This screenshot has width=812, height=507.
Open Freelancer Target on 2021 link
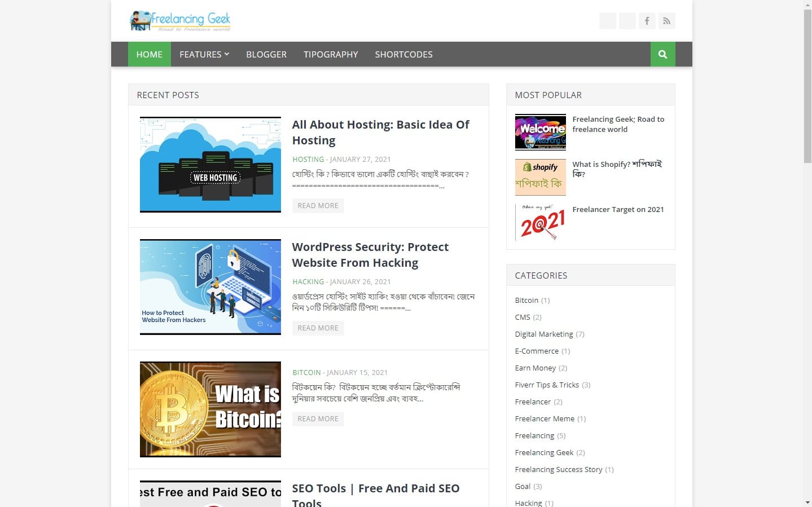[618, 209]
